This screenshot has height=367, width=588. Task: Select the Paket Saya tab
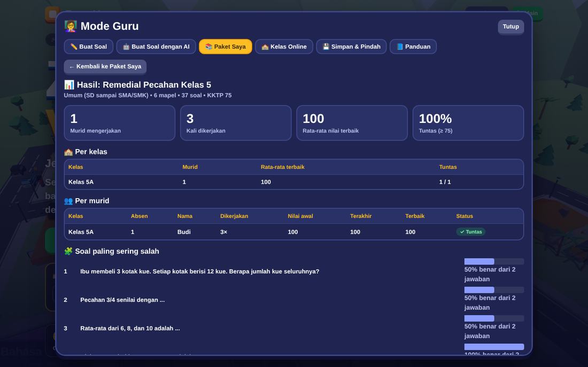tap(226, 47)
